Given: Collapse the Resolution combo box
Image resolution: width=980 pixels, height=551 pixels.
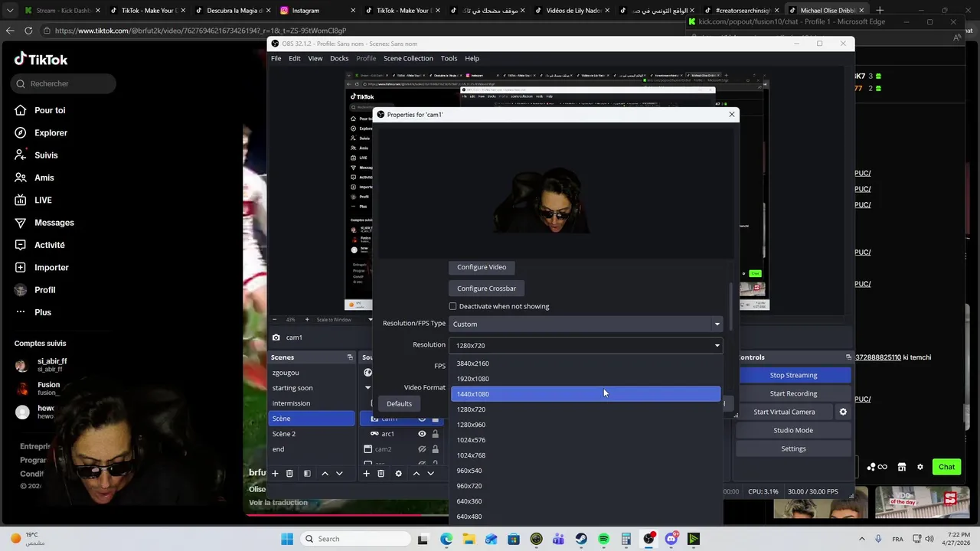Looking at the screenshot, I should pyautogui.click(x=586, y=345).
